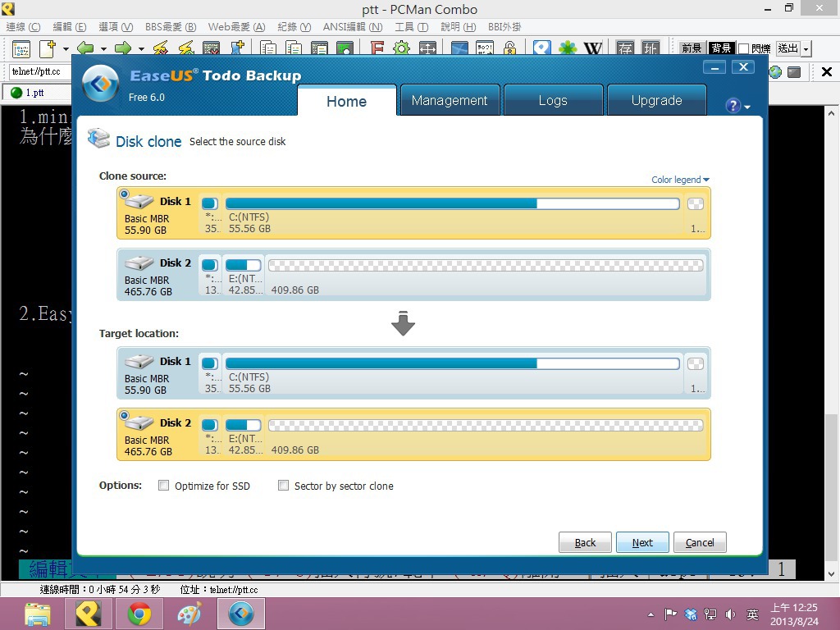Click the 址 toolbar icon
This screenshot has width=840, height=630.
click(x=650, y=48)
